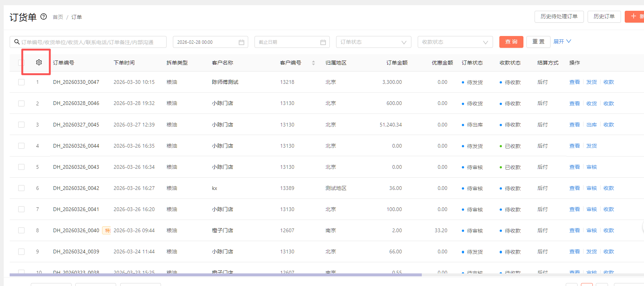Click the search magnifier icon

17,42
